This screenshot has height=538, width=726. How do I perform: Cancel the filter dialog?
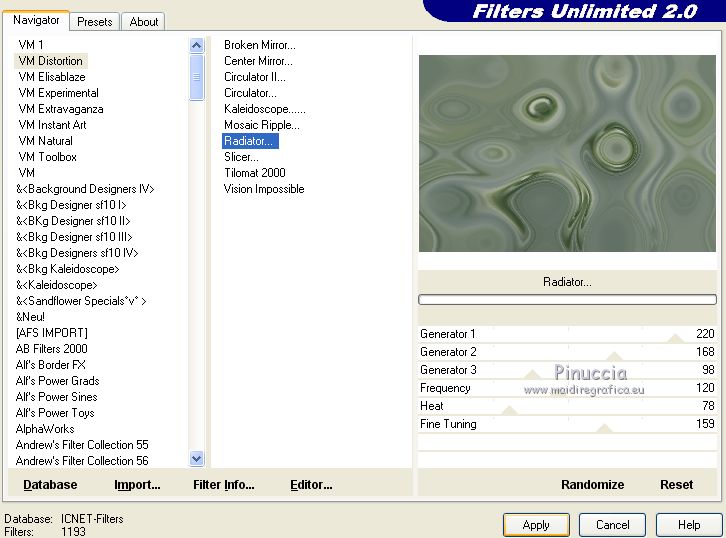tap(613, 525)
